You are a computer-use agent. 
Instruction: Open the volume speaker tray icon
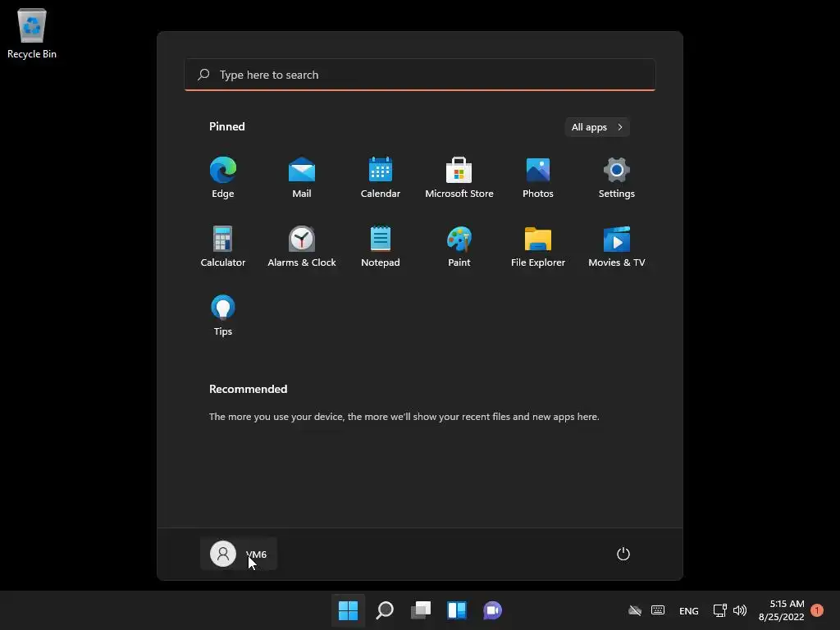click(740, 610)
